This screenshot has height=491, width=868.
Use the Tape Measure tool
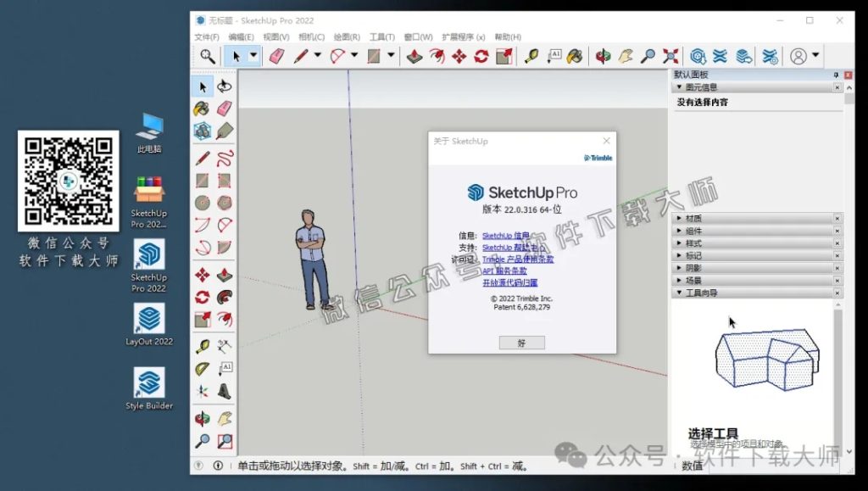pos(533,55)
